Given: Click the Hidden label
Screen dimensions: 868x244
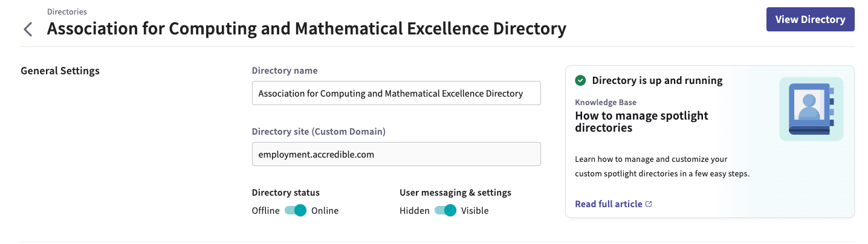Looking at the screenshot, I should (x=414, y=211).
